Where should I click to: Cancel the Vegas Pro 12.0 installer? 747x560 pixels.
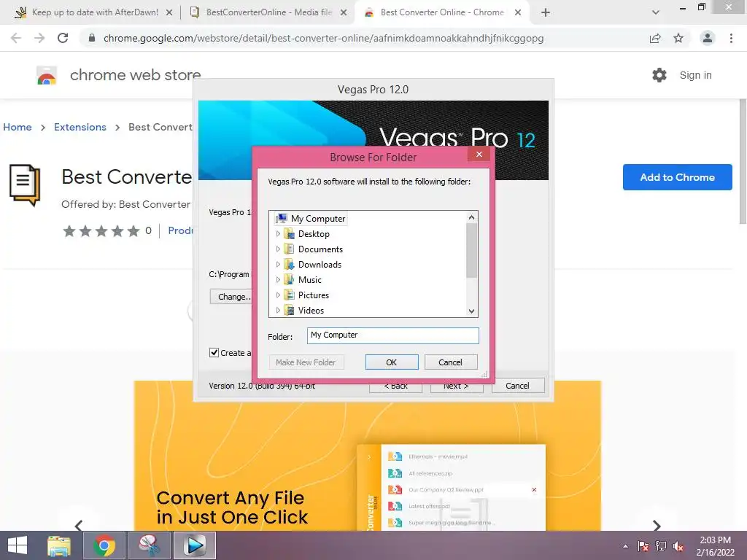[x=517, y=386]
